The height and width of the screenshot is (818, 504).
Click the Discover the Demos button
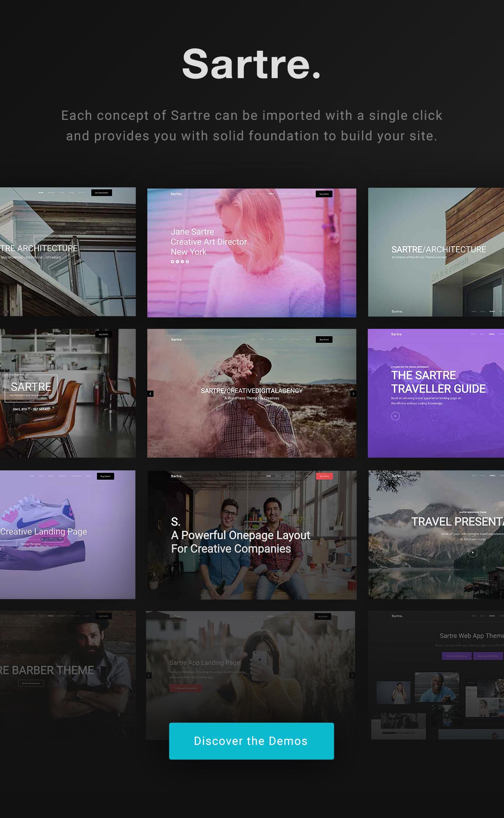click(251, 741)
